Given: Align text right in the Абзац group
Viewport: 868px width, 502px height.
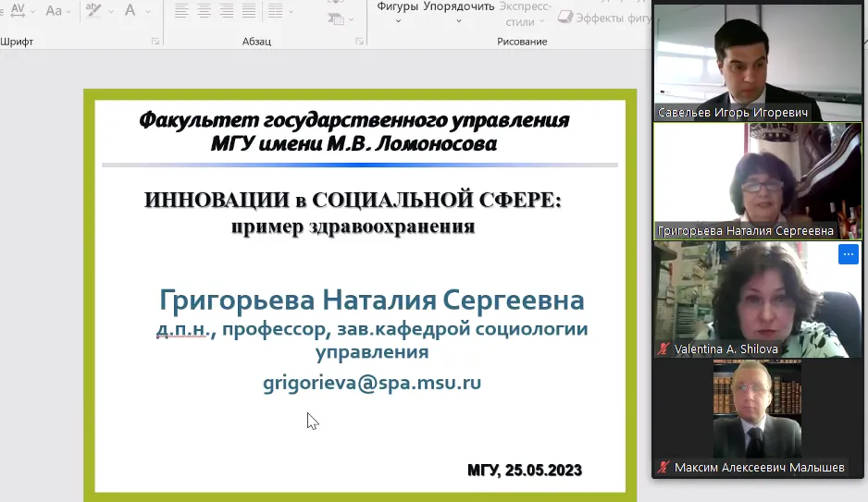Looking at the screenshot, I should (x=227, y=10).
